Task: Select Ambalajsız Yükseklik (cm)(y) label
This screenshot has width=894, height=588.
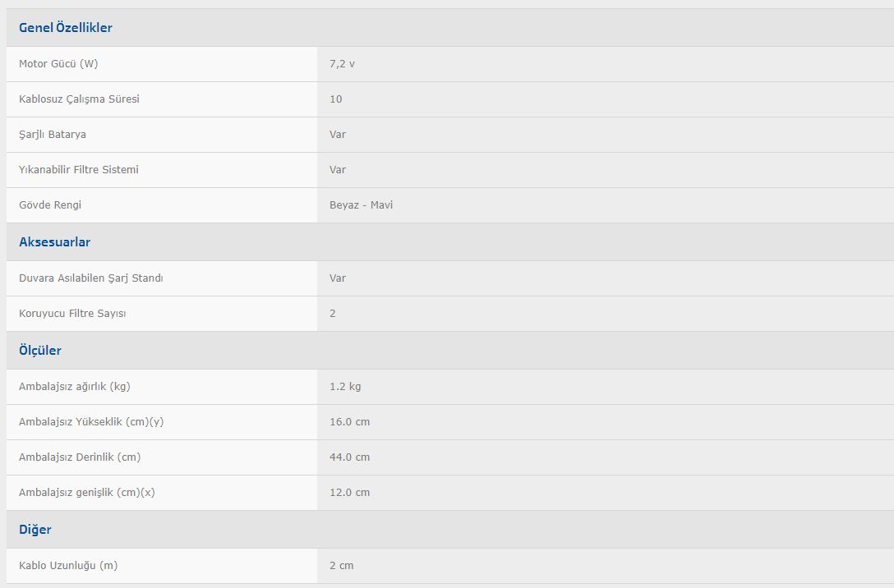Action: [91, 421]
